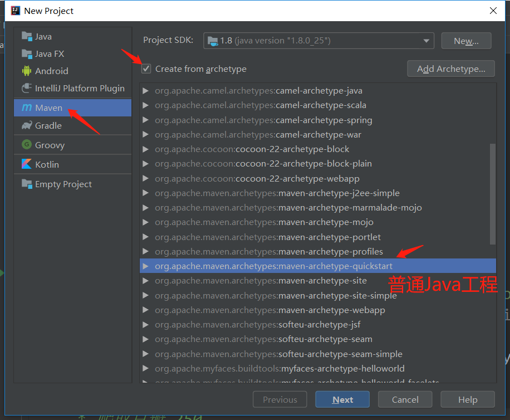The image size is (510, 420).
Task: Click the Help button
Action: tap(468, 399)
